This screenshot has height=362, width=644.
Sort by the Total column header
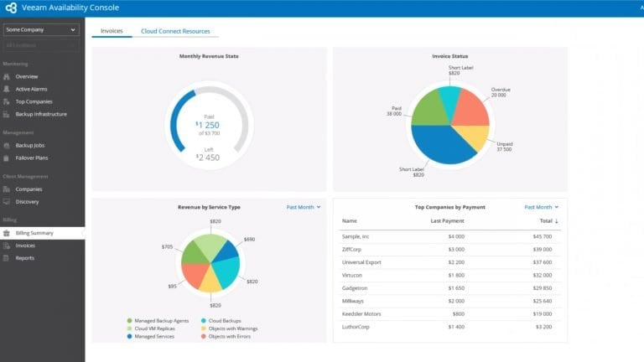tap(546, 221)
